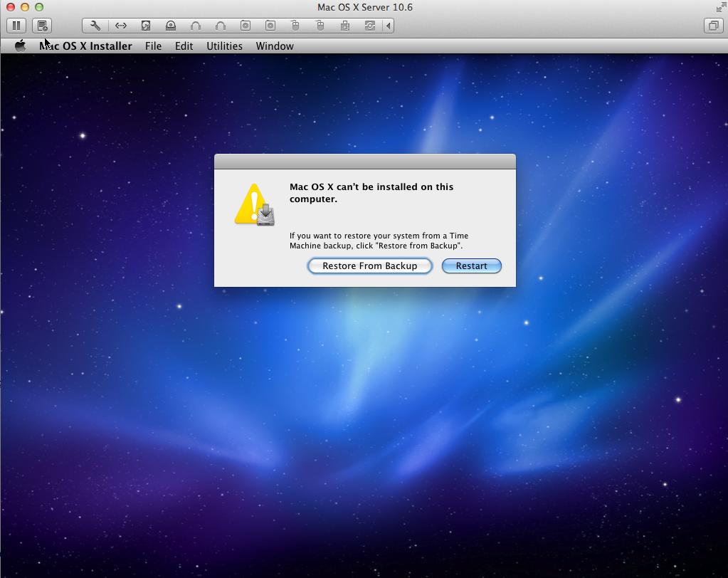Click the CD/DVD drive icon

tap(171, 26)
